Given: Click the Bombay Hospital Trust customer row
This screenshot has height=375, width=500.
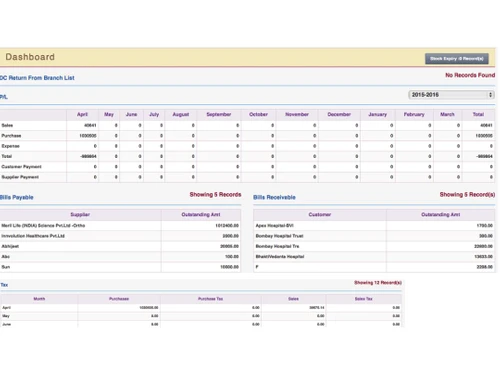Looking at the screenshot, I should click(x=374, y=236).
